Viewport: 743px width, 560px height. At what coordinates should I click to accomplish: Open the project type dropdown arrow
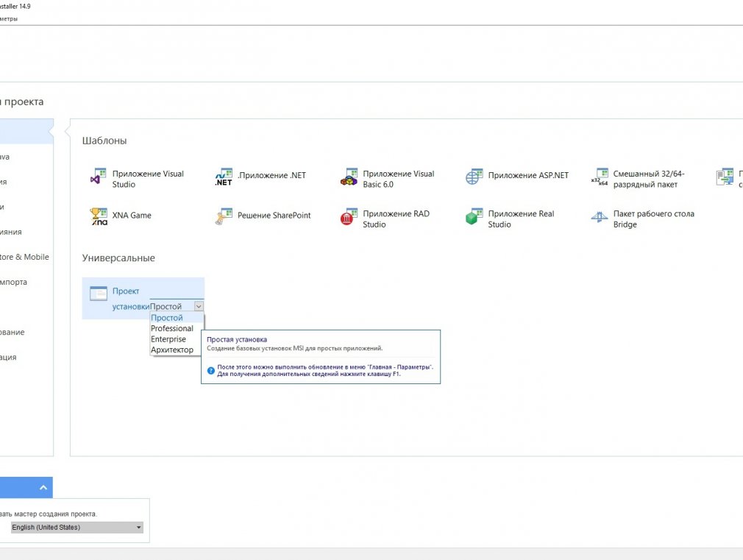(199, 306)
